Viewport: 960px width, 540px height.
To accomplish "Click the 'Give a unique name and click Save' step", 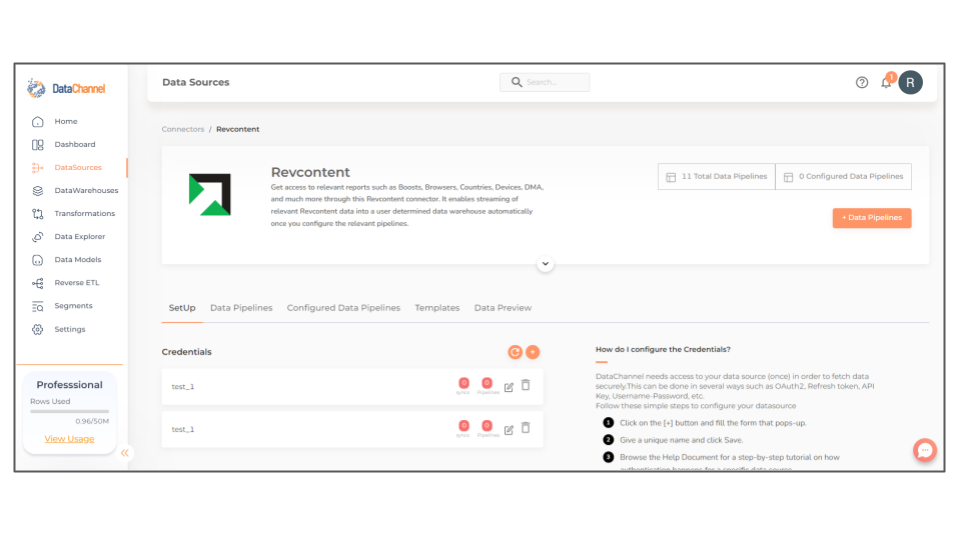I will [x=681, y=440].
